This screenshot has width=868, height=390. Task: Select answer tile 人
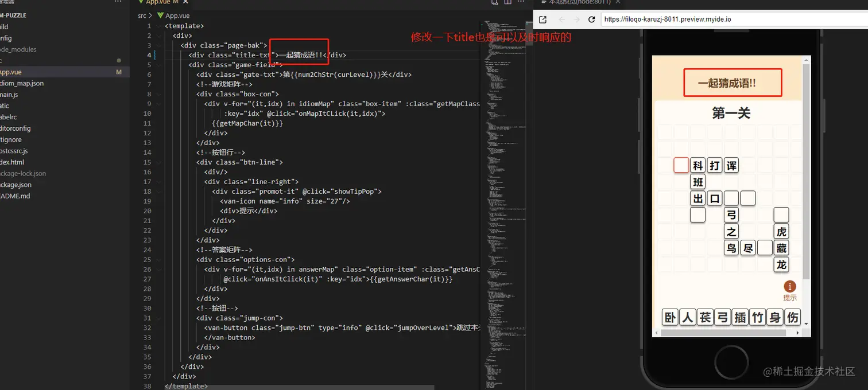click(x=688, y=317)
